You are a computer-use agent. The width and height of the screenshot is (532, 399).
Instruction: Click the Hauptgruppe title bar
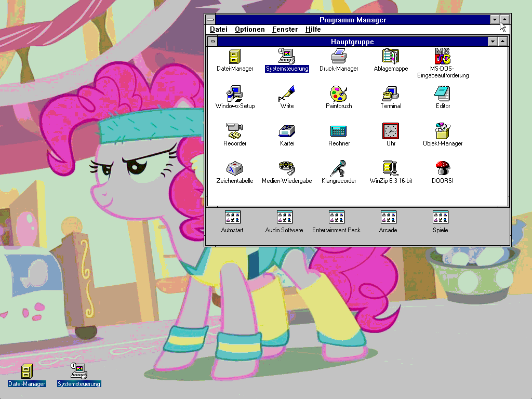click(x=352, y=42)
